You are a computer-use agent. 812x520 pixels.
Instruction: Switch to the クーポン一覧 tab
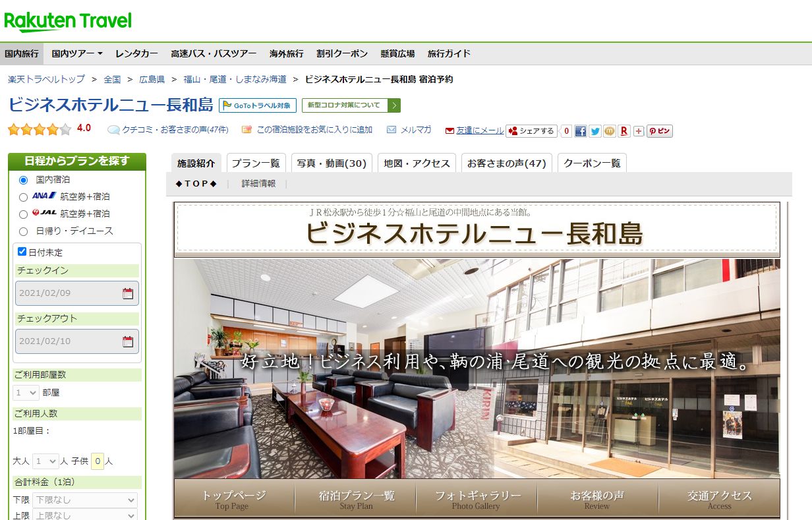(592, 163)
